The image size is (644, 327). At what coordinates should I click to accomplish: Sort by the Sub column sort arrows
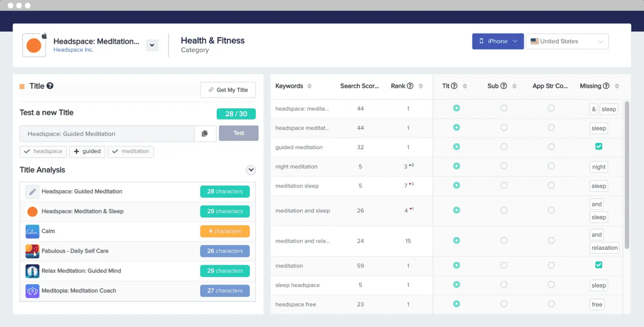tap(514, 86)
